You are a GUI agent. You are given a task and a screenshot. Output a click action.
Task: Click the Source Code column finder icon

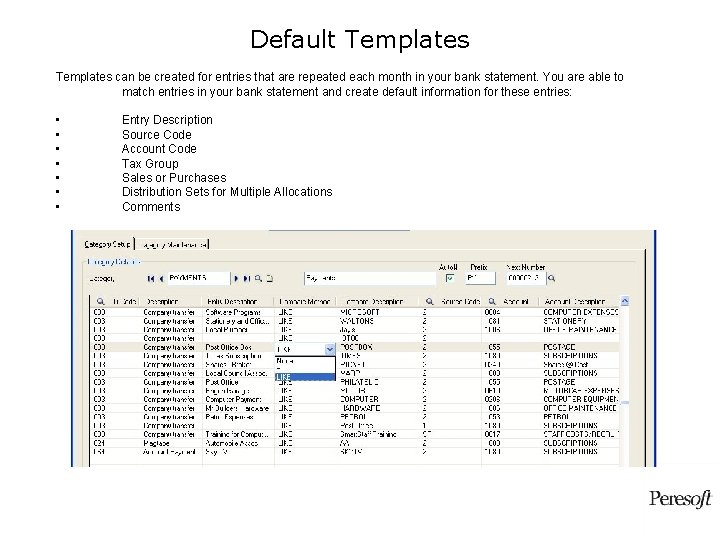point(429,302)
